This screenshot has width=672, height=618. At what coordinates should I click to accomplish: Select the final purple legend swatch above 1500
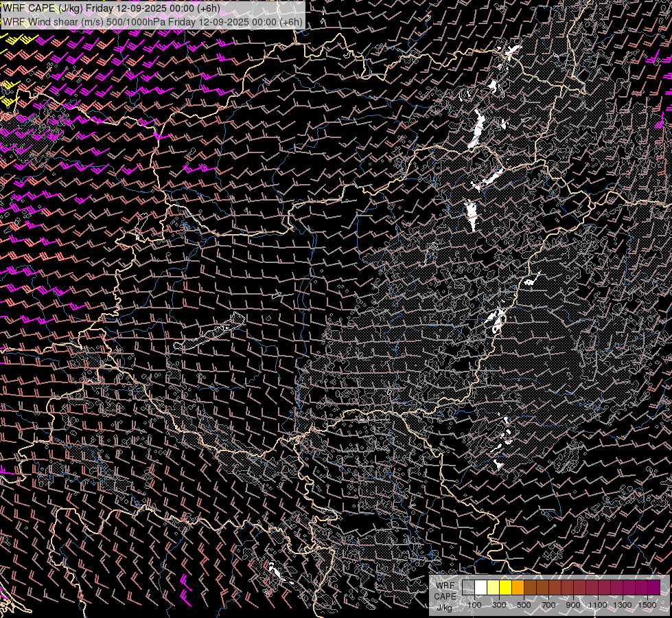[653, 588]
